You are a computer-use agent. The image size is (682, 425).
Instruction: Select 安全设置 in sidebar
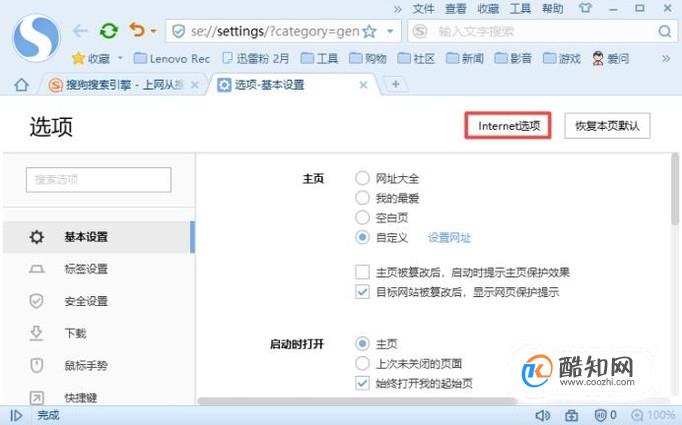tap(99, 301)
